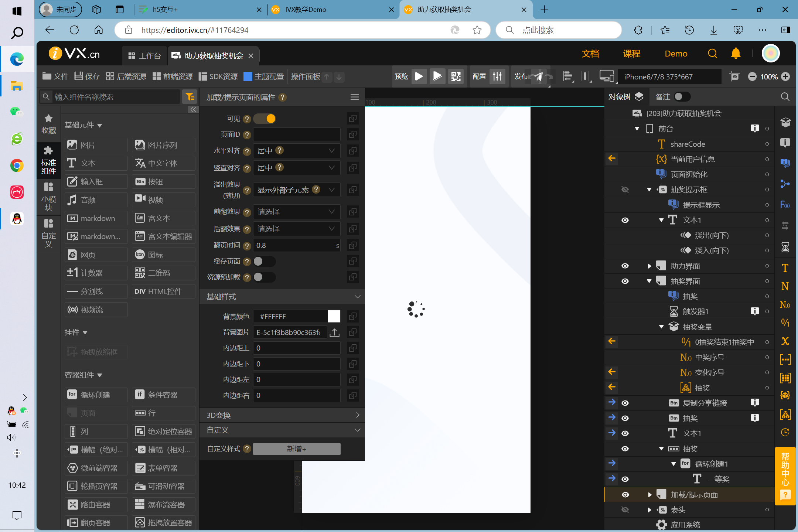Toggle the 资源预加载 switch
This screenshot has height=532, width=798.
click(x=265, y=277)
